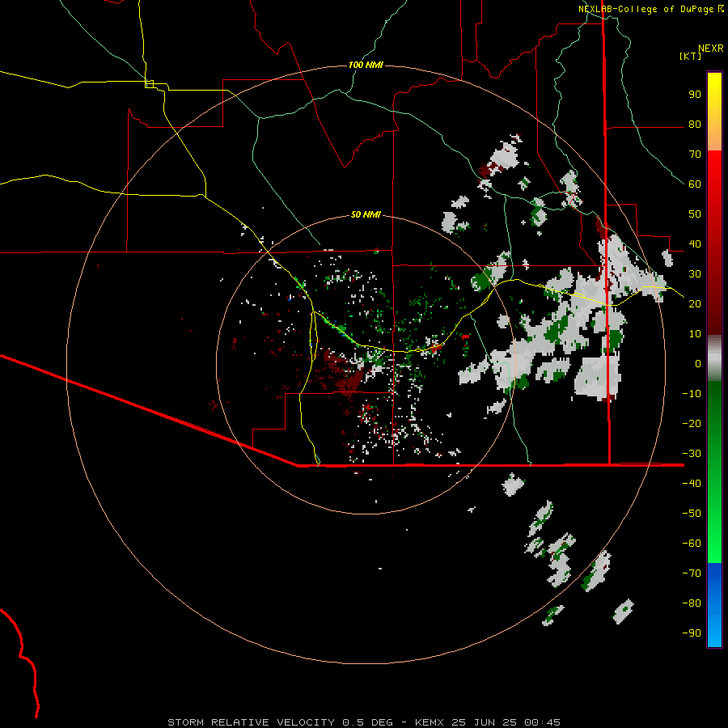Click the [KT] units label
Image resolution: width=728 pixels, height=728 pixels.
coord(691,56)
